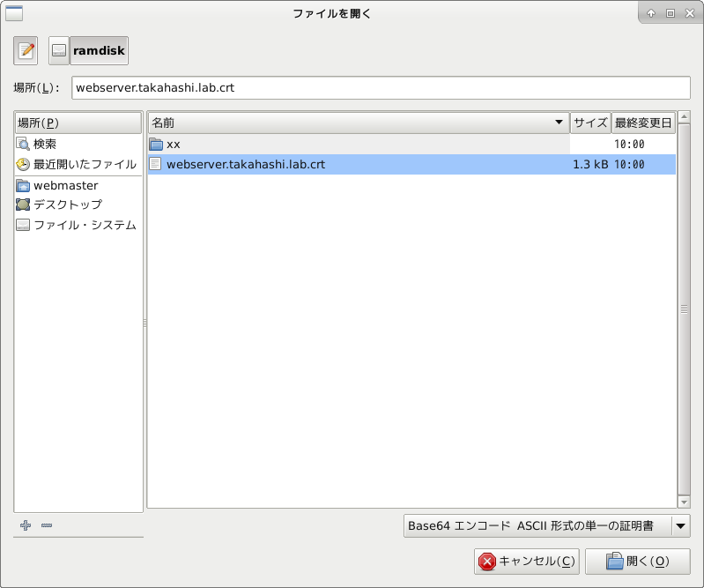This screenshot has width=704, height=588.
Task: Click the scrollbar down arrow
Action: pos(684,502)
